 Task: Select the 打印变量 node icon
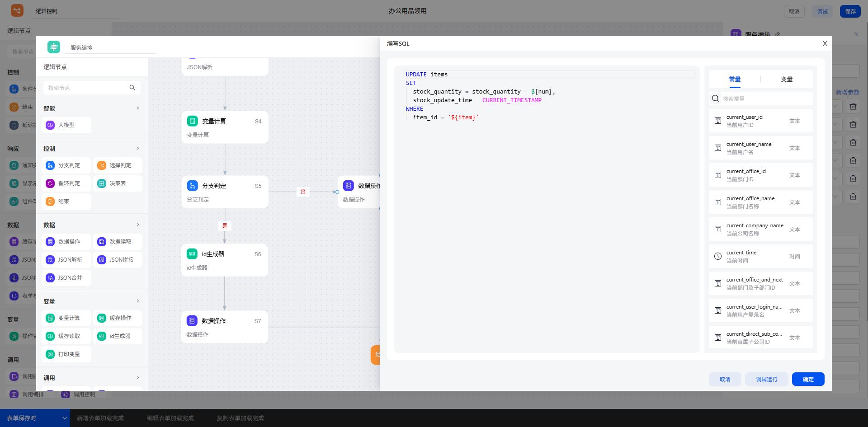click(50, 354)
